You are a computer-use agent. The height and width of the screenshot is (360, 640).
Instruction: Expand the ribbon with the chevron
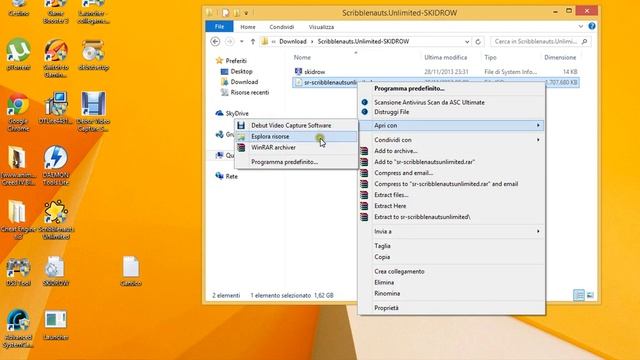click(580, 27)
